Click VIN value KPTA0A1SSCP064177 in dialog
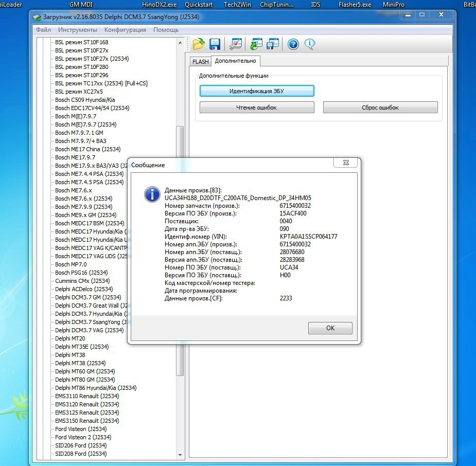Viewport: 476px width, 466px height. pyautogui.click(x=308, y=236)
